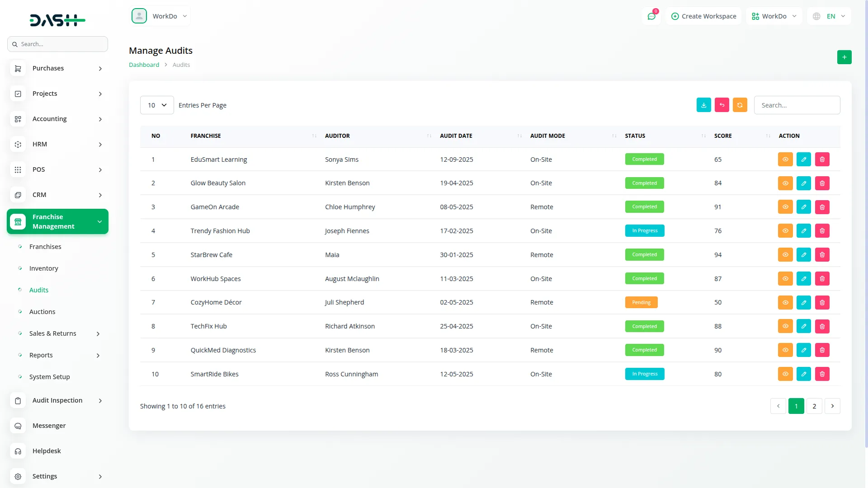This screenshot has height=488, width=868.
Task: Open the Auctions menu item
Action: point(42,312)
